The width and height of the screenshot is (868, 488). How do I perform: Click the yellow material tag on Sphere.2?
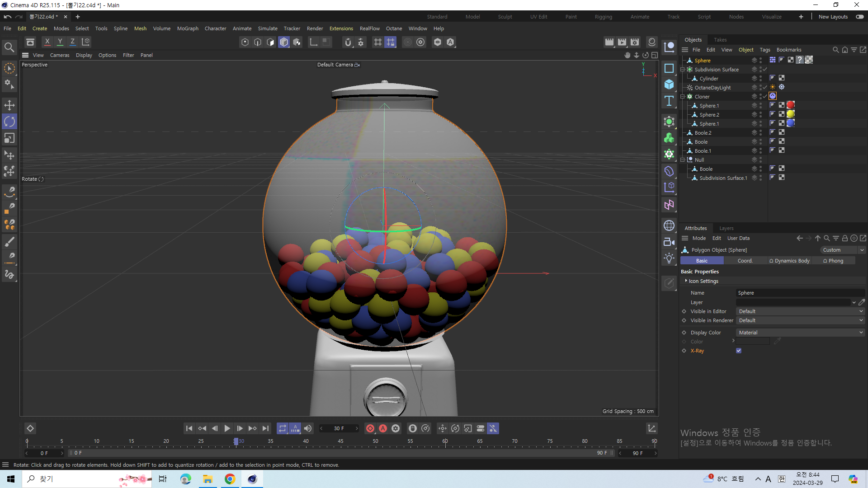[791, 114]
